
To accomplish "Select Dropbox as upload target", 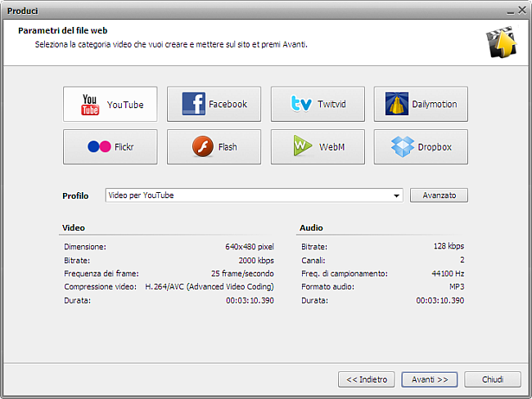I will (x=421, y=147).
